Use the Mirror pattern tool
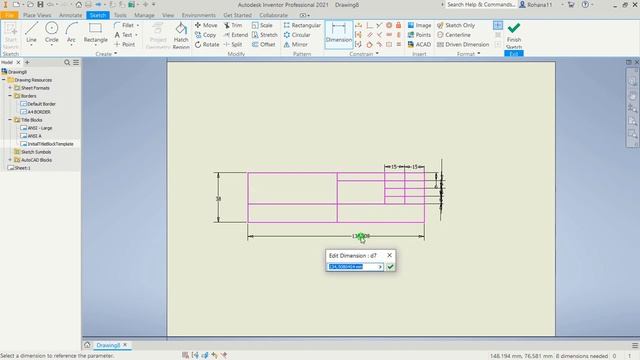This screenshot has width=640, height=360. 296,44
